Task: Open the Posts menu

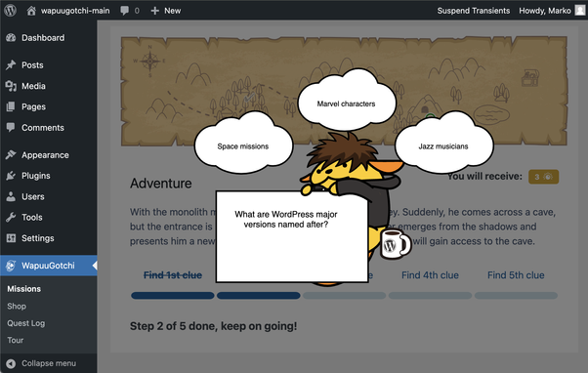Action: [49, 64]
